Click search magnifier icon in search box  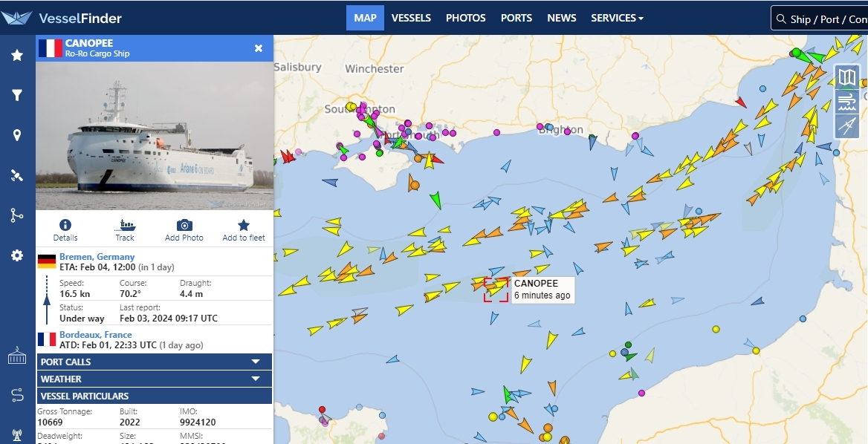point(781,19)
